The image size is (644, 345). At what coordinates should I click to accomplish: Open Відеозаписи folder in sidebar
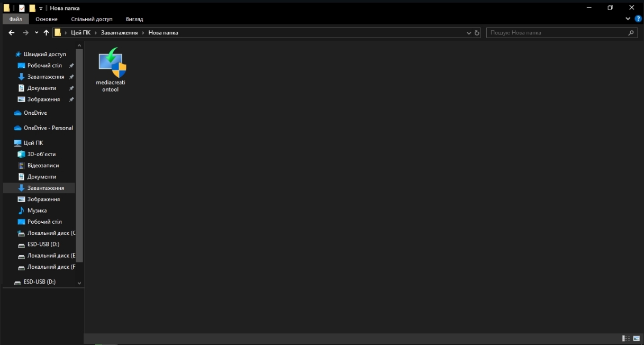tap(39, 166)
